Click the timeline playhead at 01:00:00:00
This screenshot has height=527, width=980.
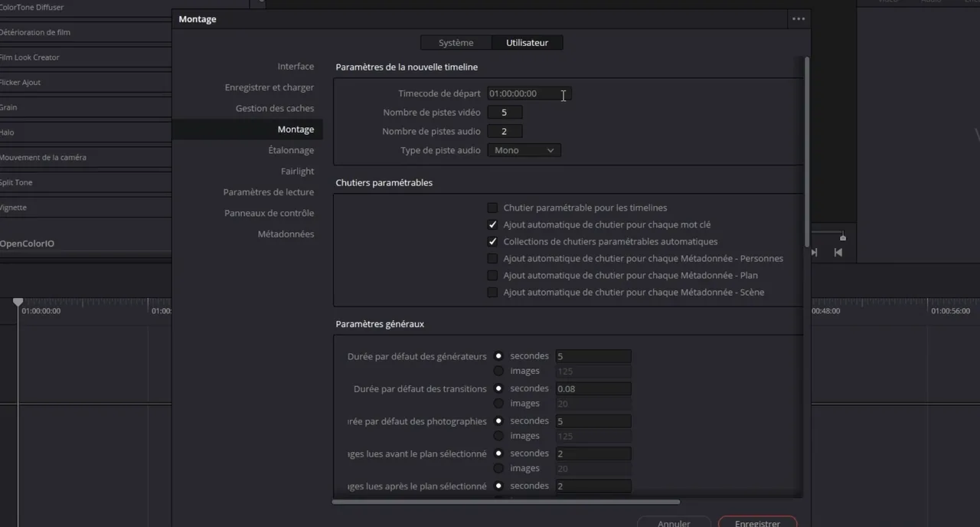point(18,303)
